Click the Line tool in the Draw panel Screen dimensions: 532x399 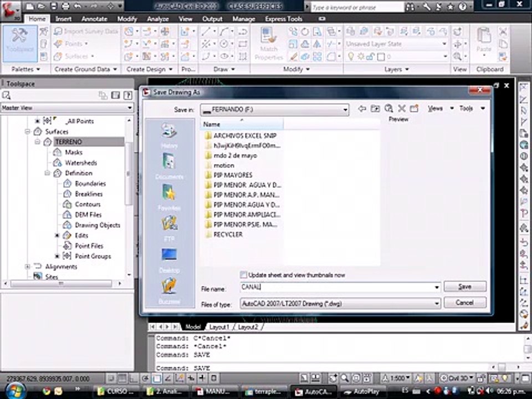(206, 32)
